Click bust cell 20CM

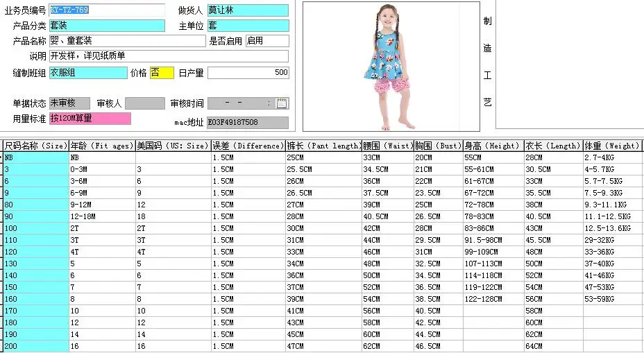tap(439, 157)
